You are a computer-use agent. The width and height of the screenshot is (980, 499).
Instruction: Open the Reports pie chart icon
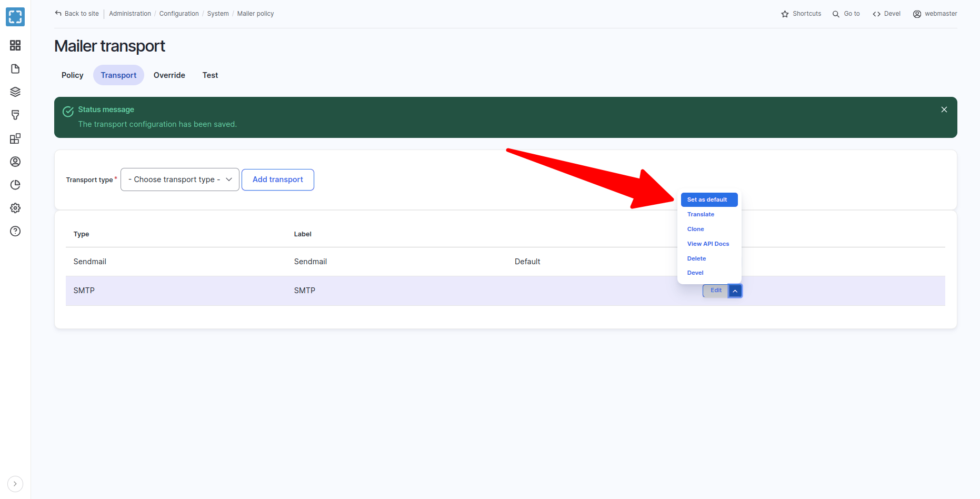(x=15, y=185)
